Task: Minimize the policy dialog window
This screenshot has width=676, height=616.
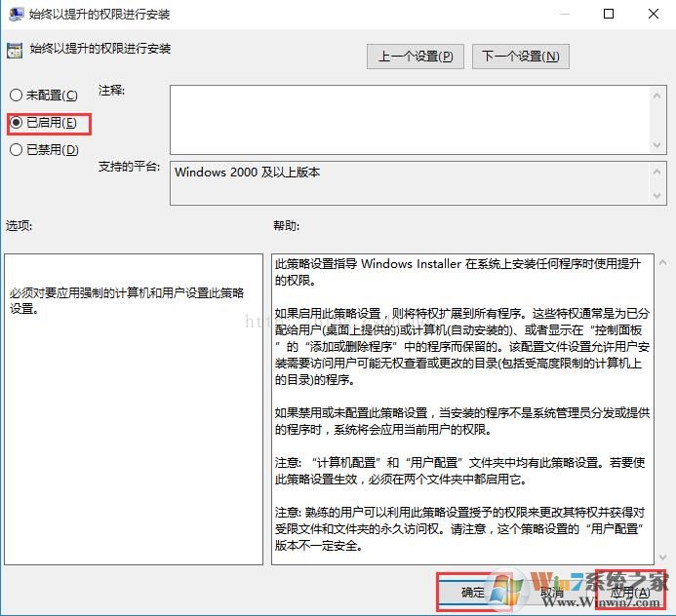Action: point(565,14)
